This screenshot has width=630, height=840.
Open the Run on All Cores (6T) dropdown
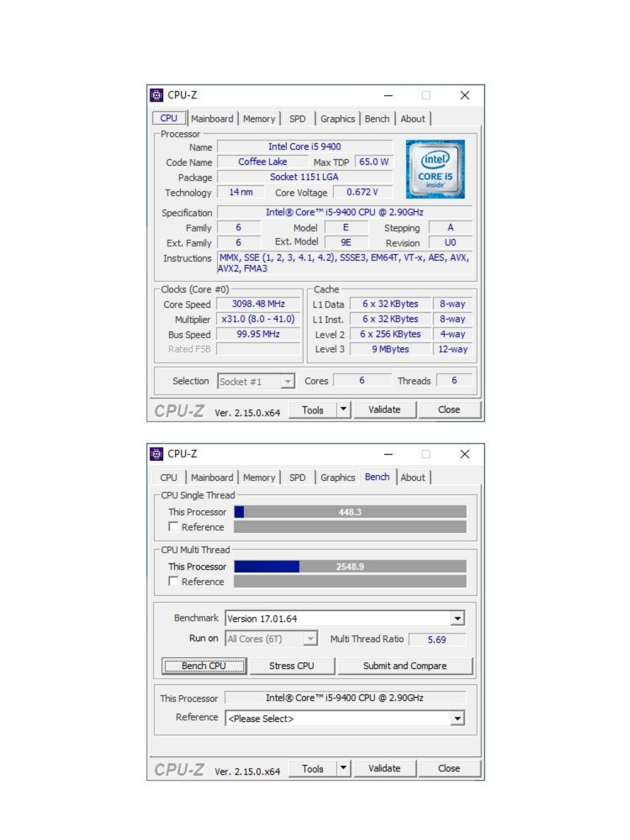tap(310, 639)
